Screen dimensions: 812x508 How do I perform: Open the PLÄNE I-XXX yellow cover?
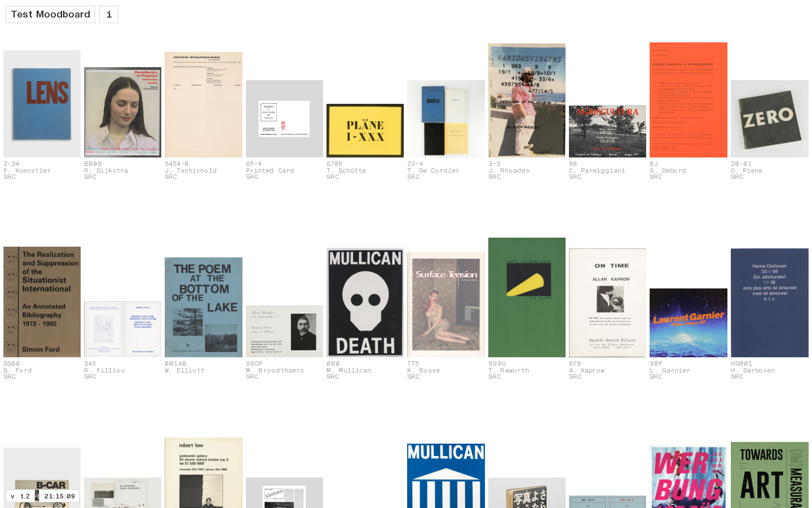pyautogui.click(x=365, y=130)
